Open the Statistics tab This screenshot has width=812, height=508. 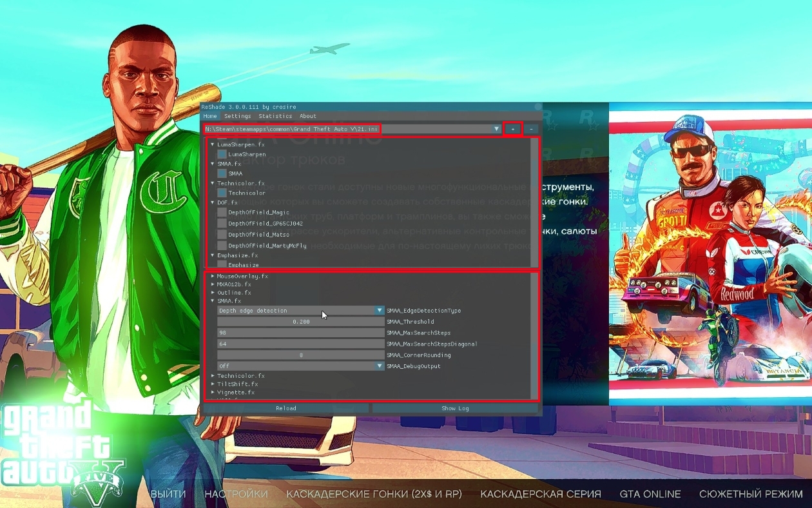(x=275, y=116)
